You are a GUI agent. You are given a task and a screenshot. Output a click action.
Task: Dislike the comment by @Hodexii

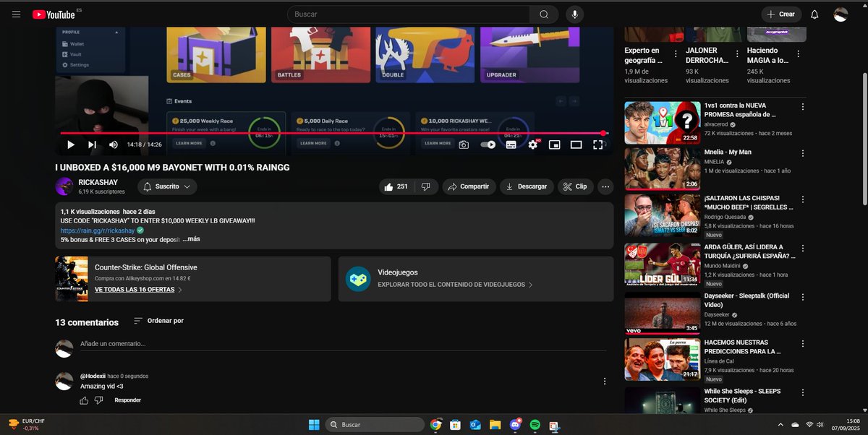98,400
